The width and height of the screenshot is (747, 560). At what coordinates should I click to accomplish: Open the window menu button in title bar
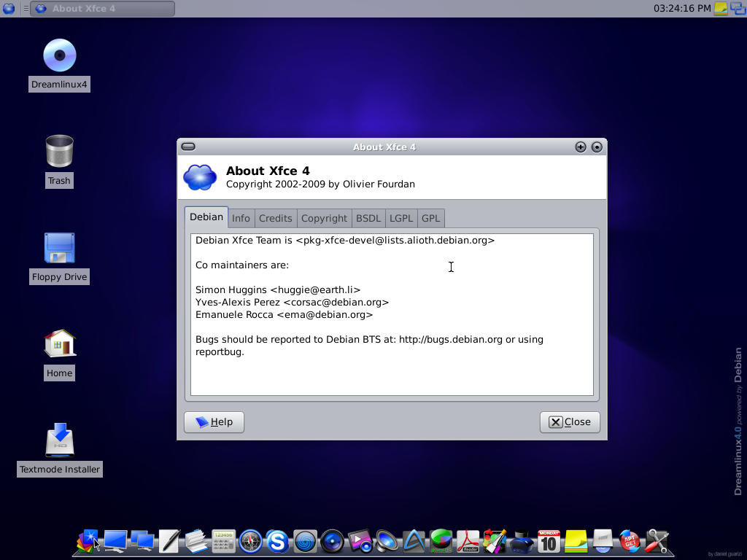pos(188,147)
